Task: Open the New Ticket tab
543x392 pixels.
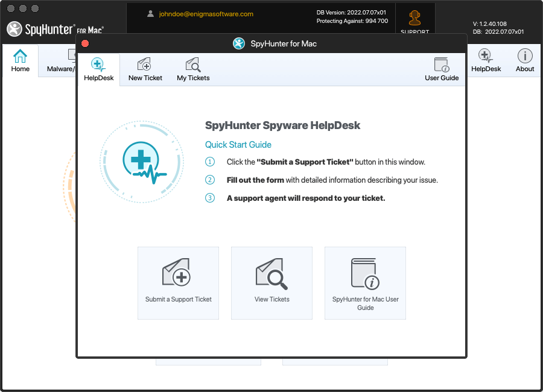Action: click(145, 65)
